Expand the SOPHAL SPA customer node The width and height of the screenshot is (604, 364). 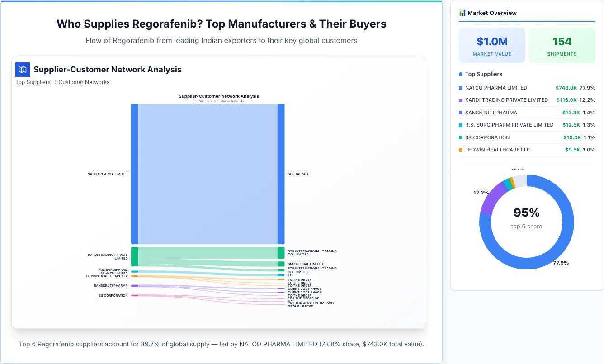(x=281, y=173)
